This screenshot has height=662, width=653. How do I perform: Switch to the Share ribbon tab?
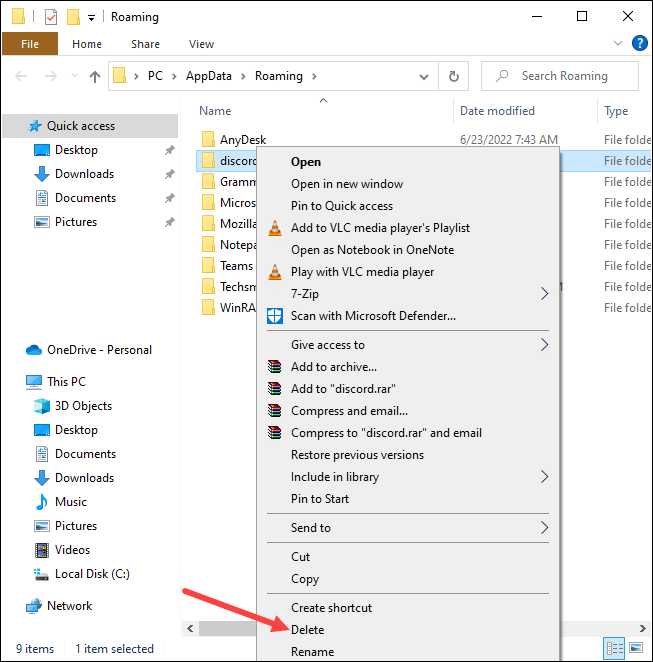point(145,44)
